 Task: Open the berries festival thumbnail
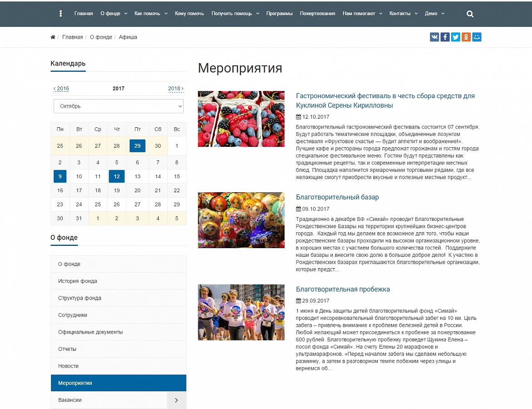241,119
